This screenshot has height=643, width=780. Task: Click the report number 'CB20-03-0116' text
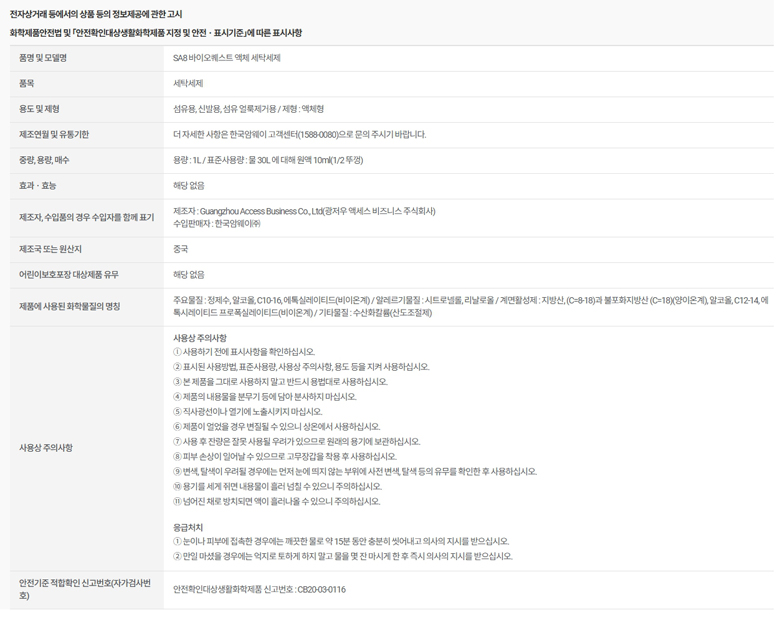(x=320, y=589)
